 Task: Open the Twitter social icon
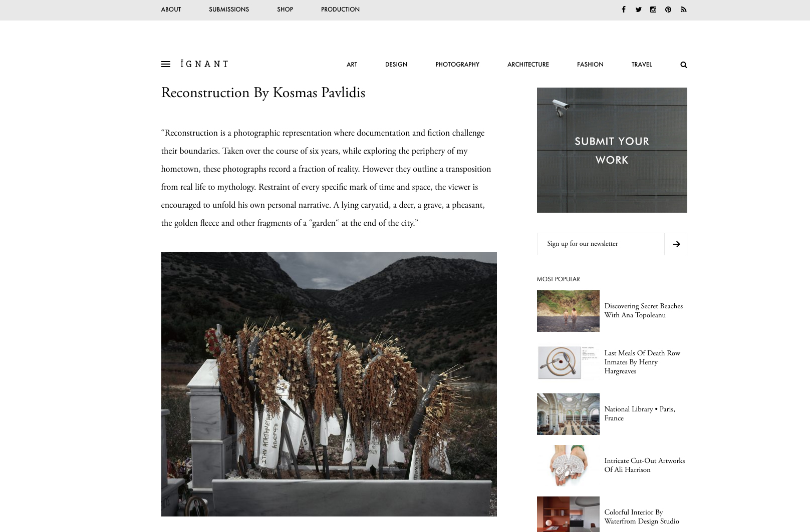click(x=638, y=10)
